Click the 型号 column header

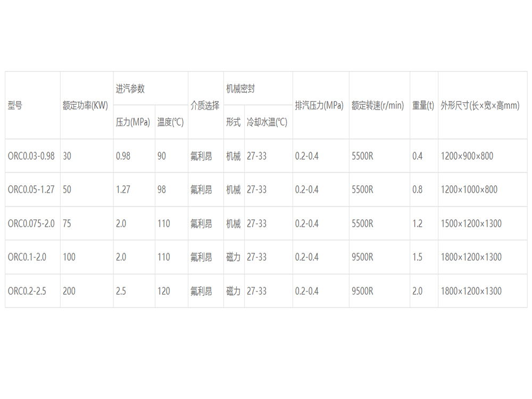pos(15,105)
